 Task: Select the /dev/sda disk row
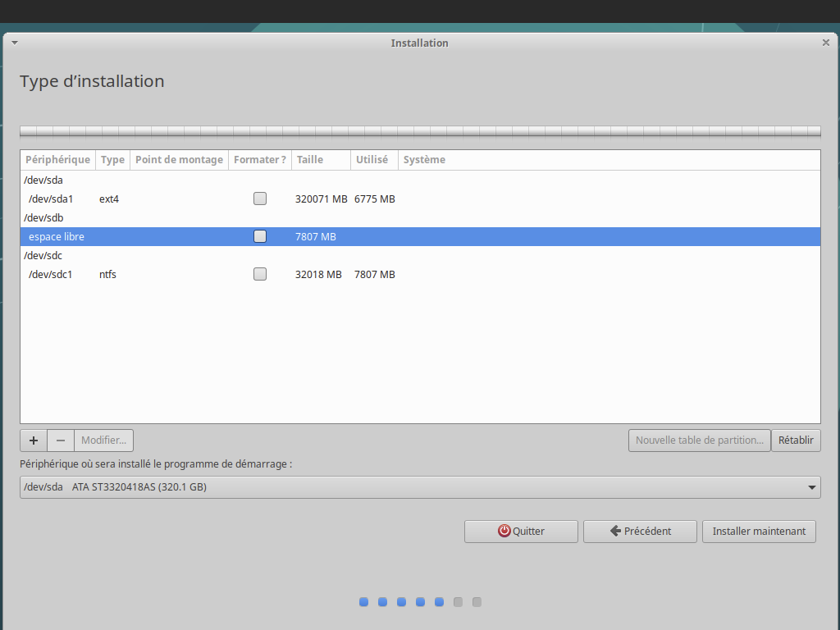[43, 180]
